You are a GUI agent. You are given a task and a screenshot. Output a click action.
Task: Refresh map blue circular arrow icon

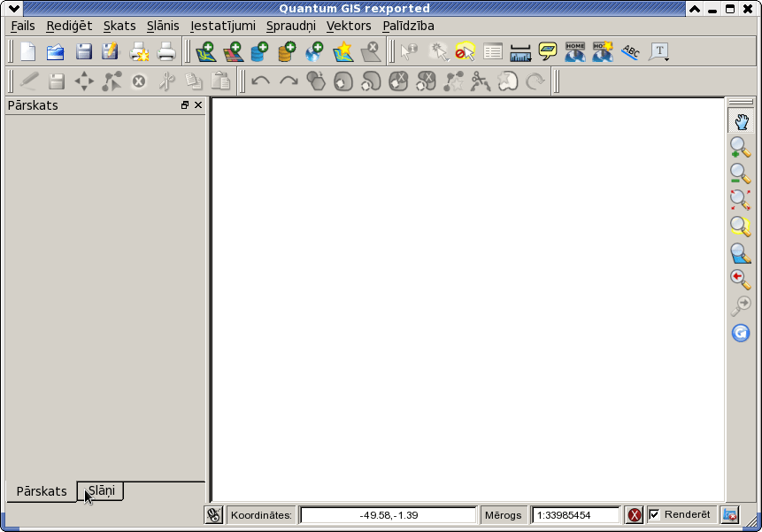(741, 333)
